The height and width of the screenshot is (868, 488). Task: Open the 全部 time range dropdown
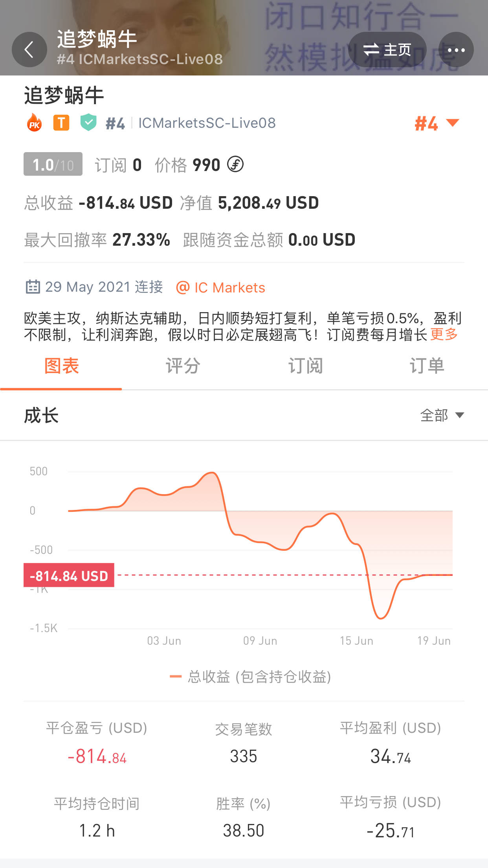pyautogui.click(x=442, y=415)
